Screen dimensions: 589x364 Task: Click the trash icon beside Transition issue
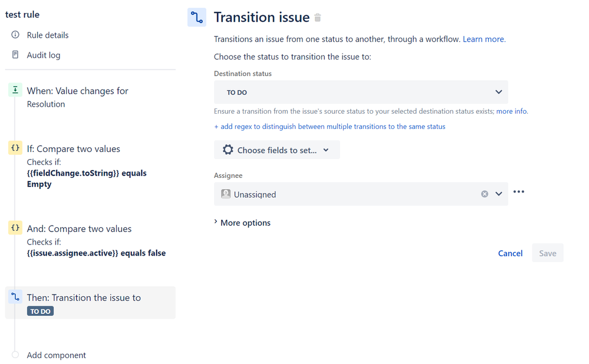tap(317, 18)
